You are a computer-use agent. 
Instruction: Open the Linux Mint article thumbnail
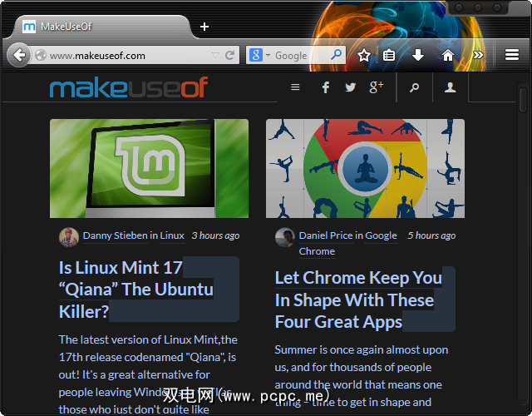click(x=149, y=168)
